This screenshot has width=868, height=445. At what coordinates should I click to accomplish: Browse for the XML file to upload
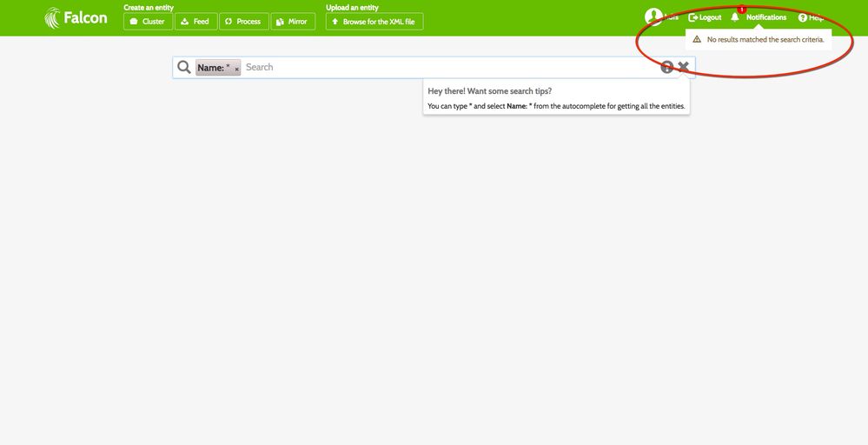[374, 22]
